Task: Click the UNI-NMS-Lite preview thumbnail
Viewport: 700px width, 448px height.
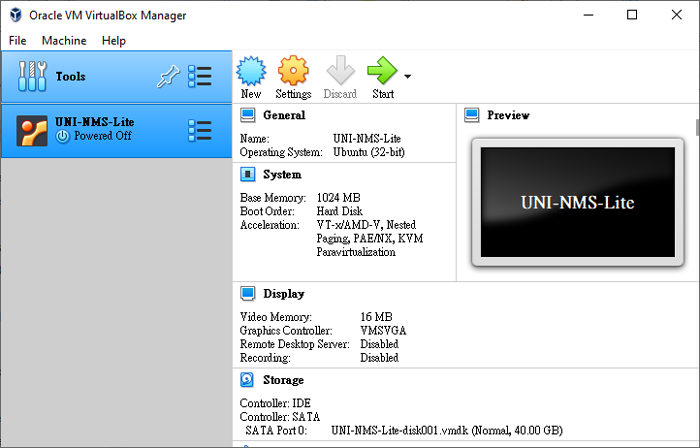Action: click(x=577, y=202)
